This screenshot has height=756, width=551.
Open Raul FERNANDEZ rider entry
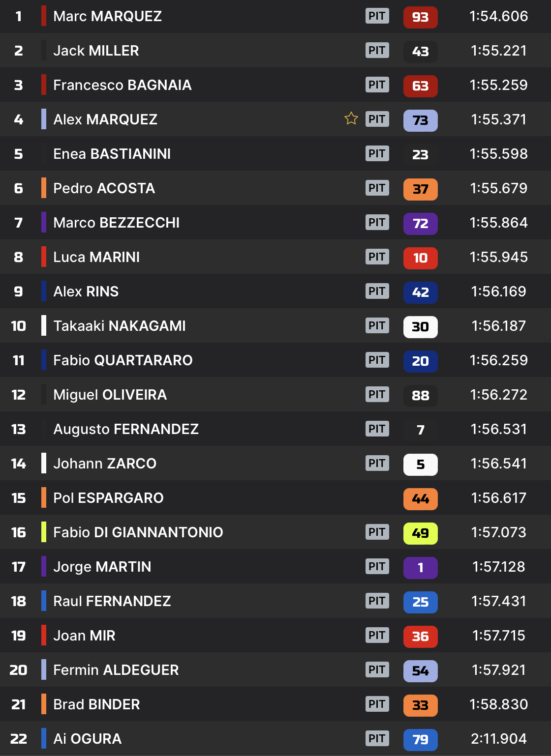point(275,601)
